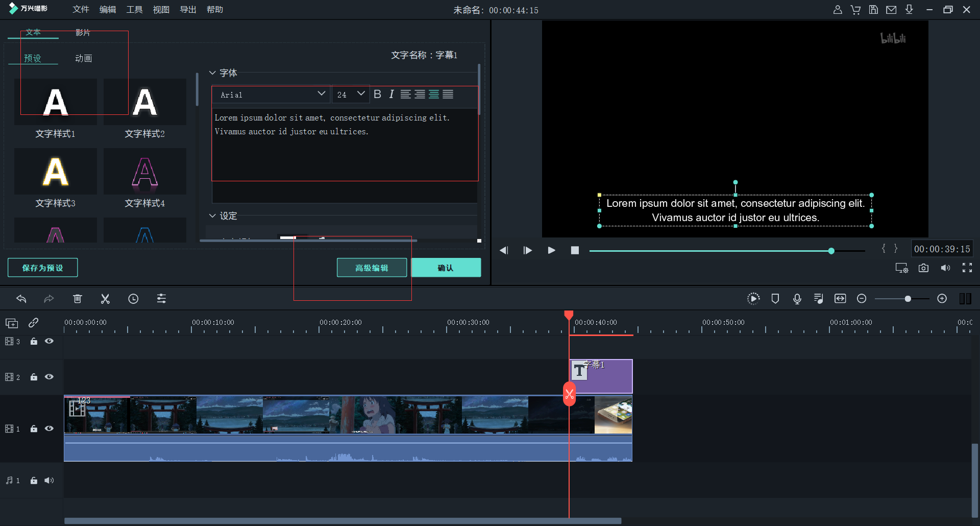The width and height of the screenshot is (980, 526).
Task: Click the timeline zoom slider handle
Action: click(908, 299)
